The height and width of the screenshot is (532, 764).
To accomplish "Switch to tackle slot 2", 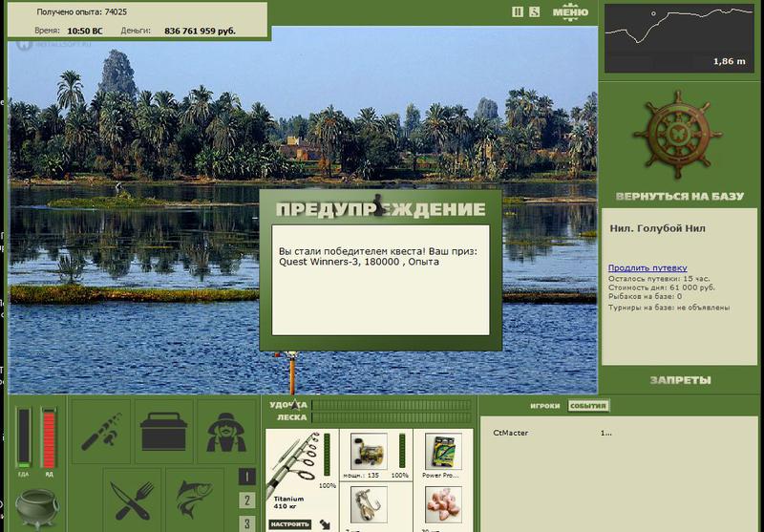I will tap(247, 500).
